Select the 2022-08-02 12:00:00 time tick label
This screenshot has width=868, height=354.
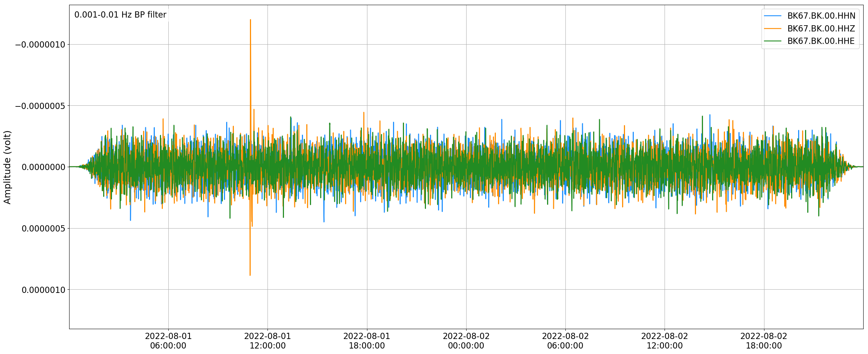tap(665, 341)
